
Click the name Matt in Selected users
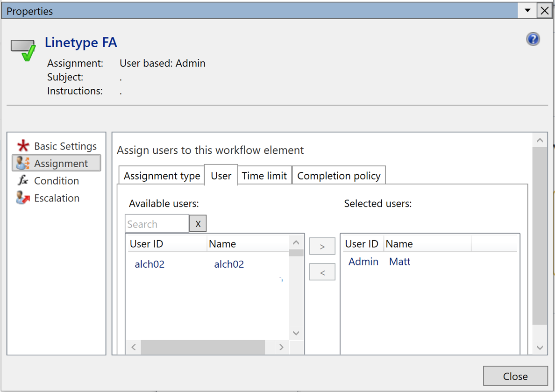coord(399,262)
